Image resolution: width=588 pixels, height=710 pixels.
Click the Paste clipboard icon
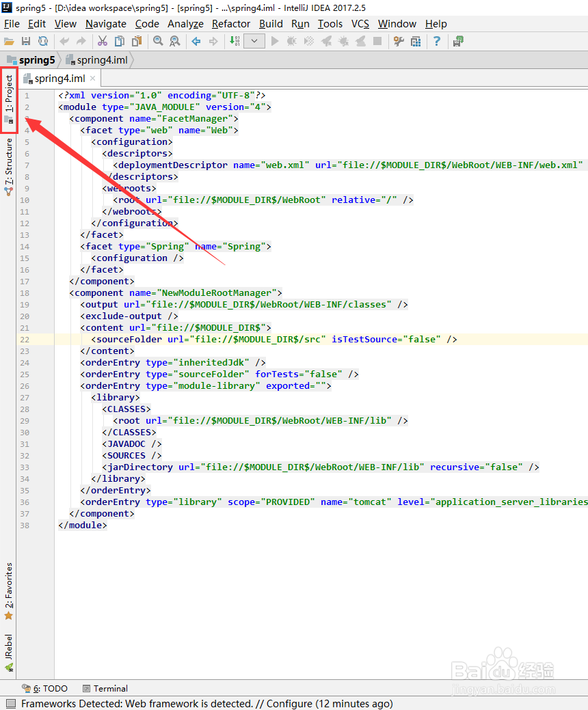136,42
